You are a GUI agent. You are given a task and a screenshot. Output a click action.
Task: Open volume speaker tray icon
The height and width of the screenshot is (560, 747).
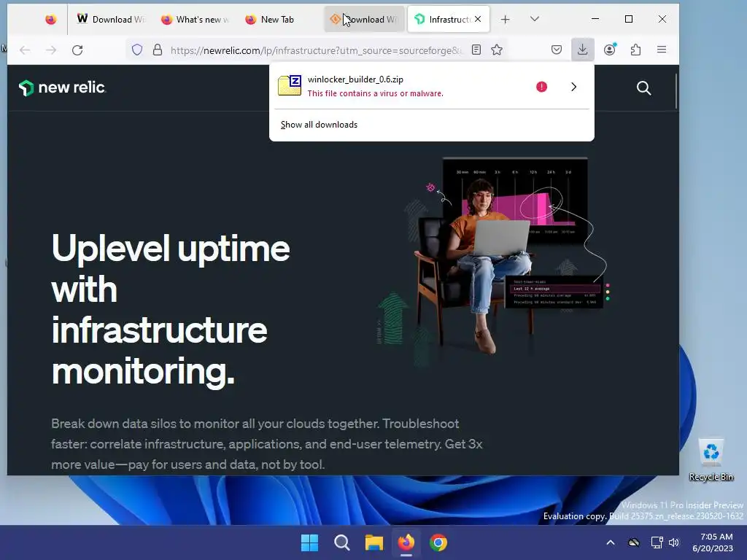673,542
